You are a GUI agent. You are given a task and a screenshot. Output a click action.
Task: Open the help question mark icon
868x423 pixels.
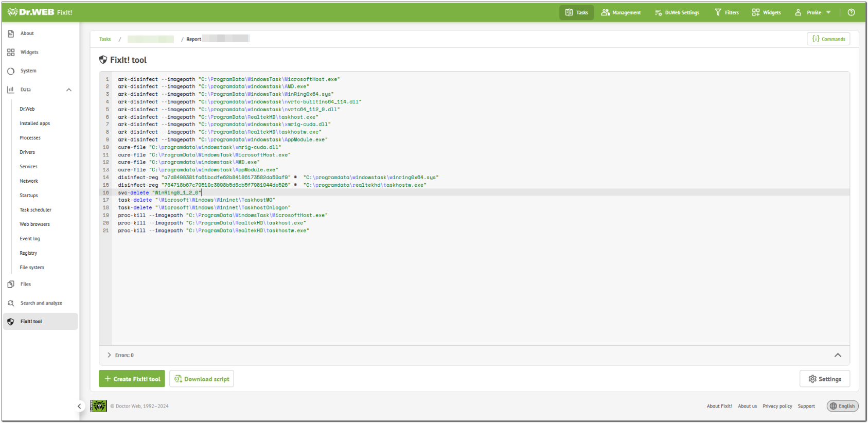click(851, 12)
